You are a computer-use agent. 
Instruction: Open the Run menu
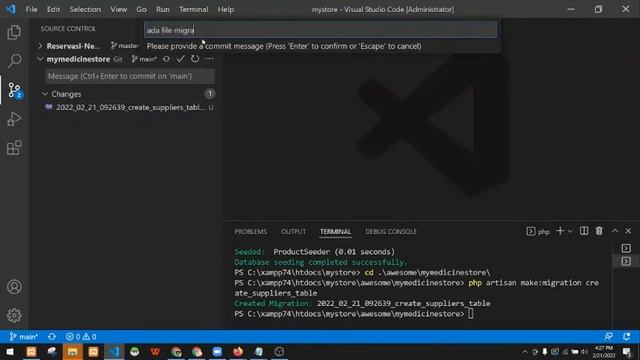[x=162, y=9]
